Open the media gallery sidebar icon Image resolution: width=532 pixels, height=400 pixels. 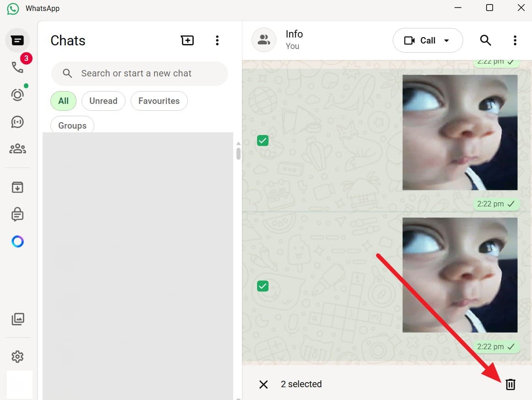point(18,319)
